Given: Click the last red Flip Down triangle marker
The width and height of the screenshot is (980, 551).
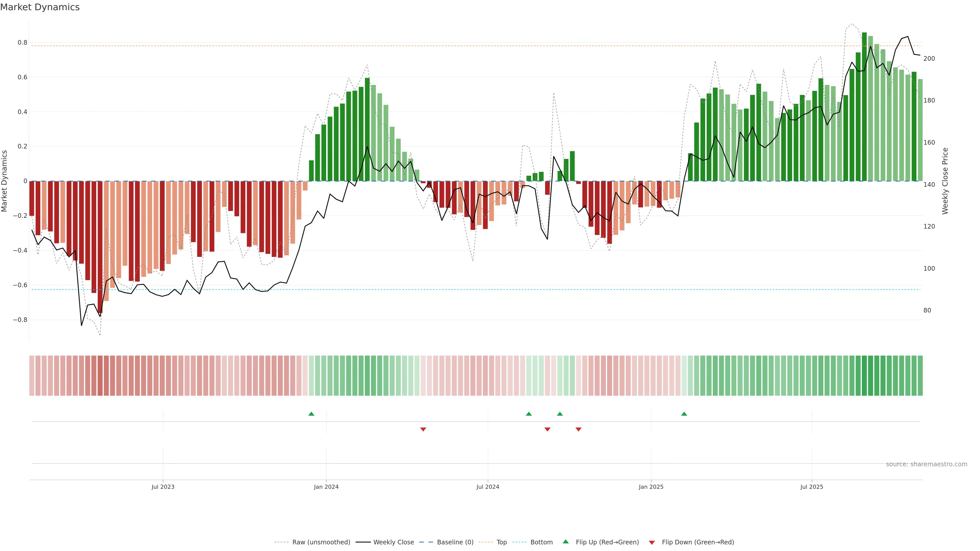Looking at the screenshot, I should [578, 429].
